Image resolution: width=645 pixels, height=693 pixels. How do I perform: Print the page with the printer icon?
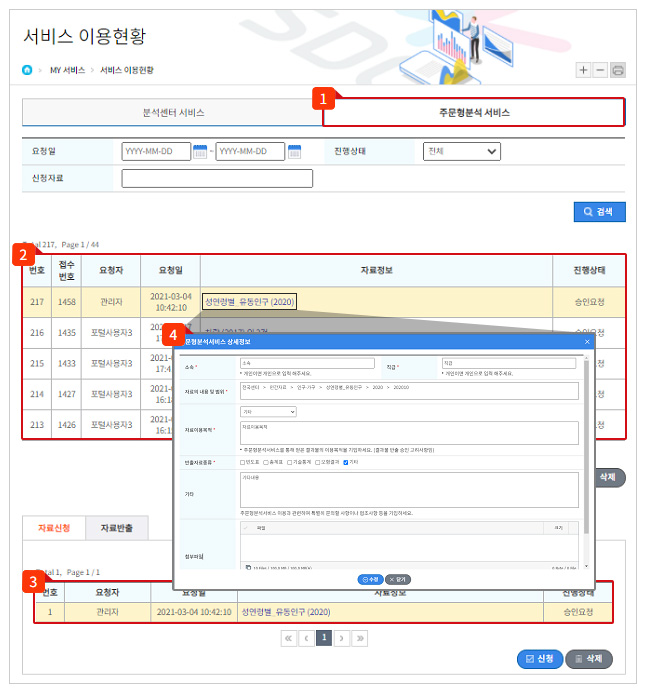click(618, 70)
